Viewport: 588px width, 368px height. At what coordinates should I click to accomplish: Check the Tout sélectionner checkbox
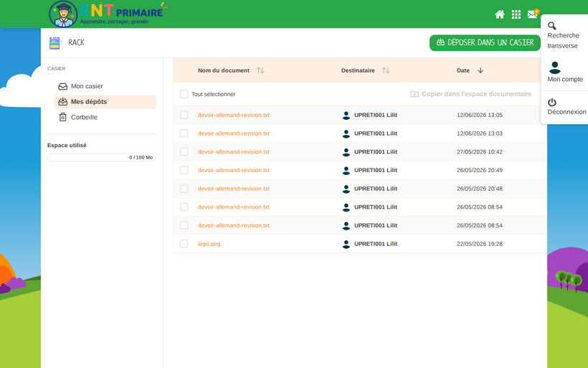point(184,94)
